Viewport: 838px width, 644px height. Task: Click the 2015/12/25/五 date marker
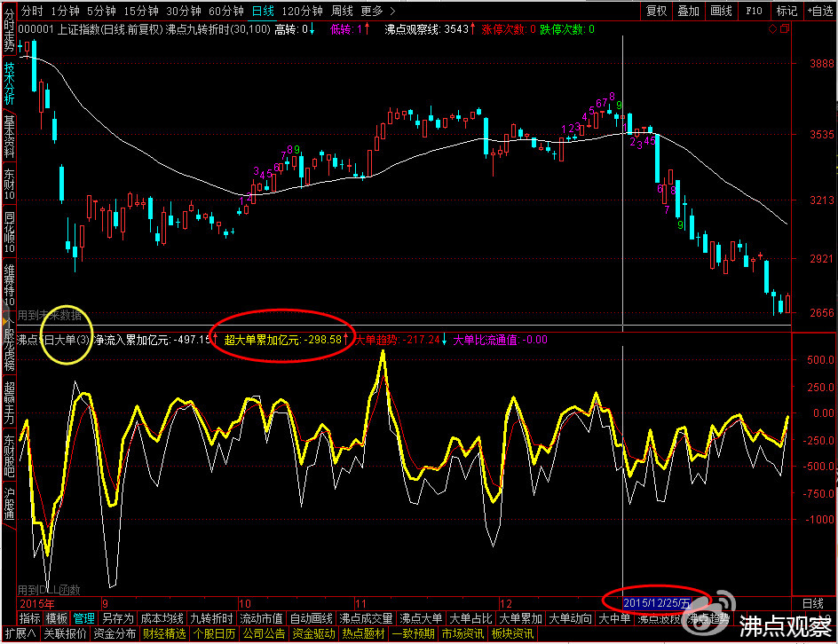(657, 603)
